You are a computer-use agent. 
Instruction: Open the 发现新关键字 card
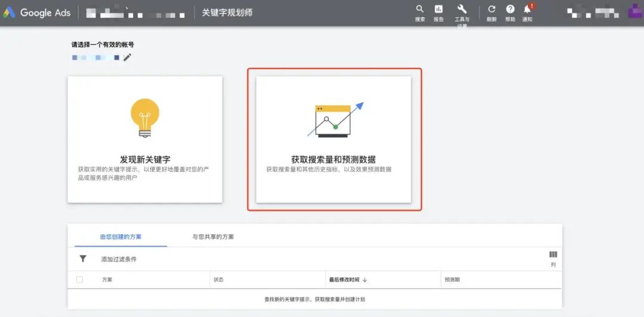(145, 139)
